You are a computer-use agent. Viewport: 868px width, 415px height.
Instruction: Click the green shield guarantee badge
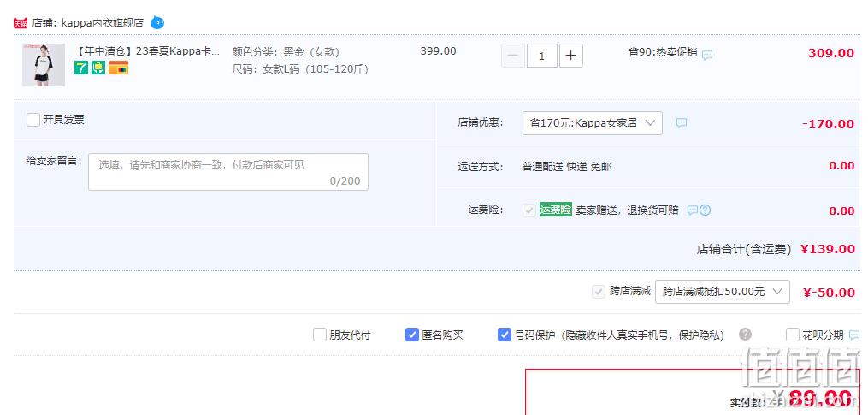(98, 68)
